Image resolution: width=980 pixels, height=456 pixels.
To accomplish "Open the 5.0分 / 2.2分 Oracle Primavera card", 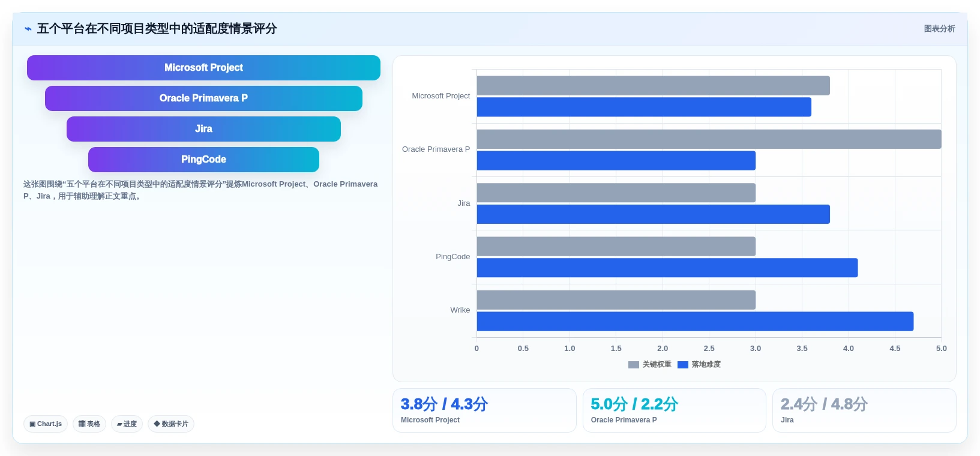I will pos(675,410).
